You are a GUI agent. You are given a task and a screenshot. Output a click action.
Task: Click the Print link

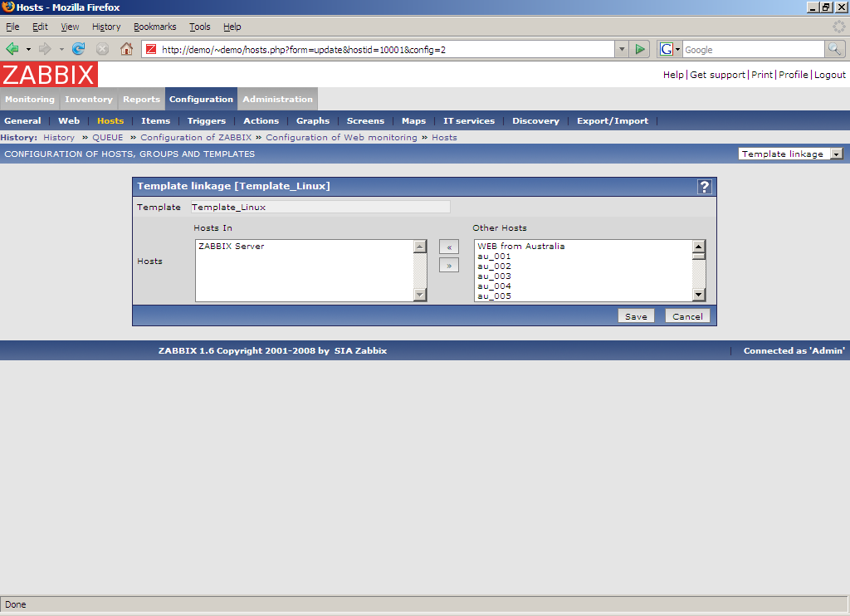click(762, 75)
